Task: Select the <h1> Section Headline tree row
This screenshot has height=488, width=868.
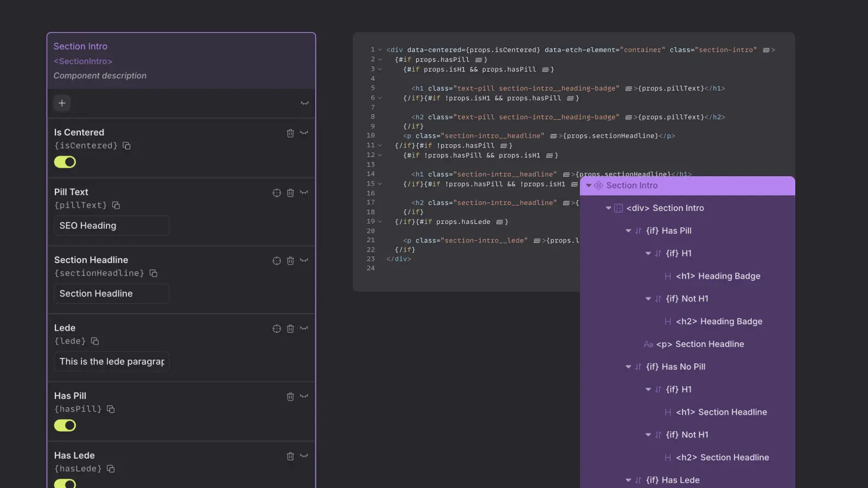Action: (687, 412)
